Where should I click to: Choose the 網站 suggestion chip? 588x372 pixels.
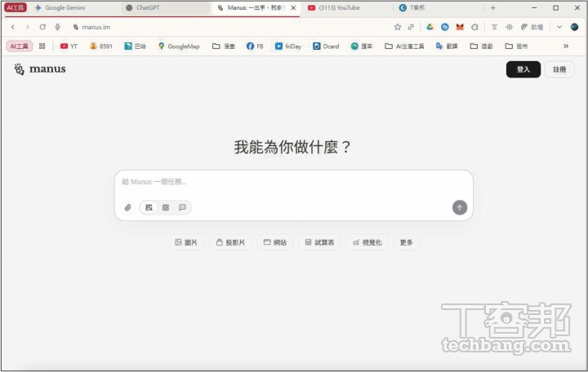coord(275,242)
